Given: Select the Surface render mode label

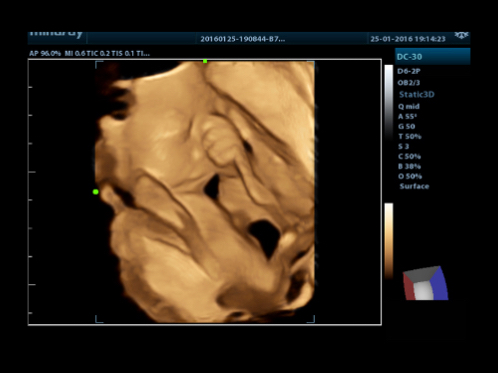Looking at the screenshot, I should (414, 186).
